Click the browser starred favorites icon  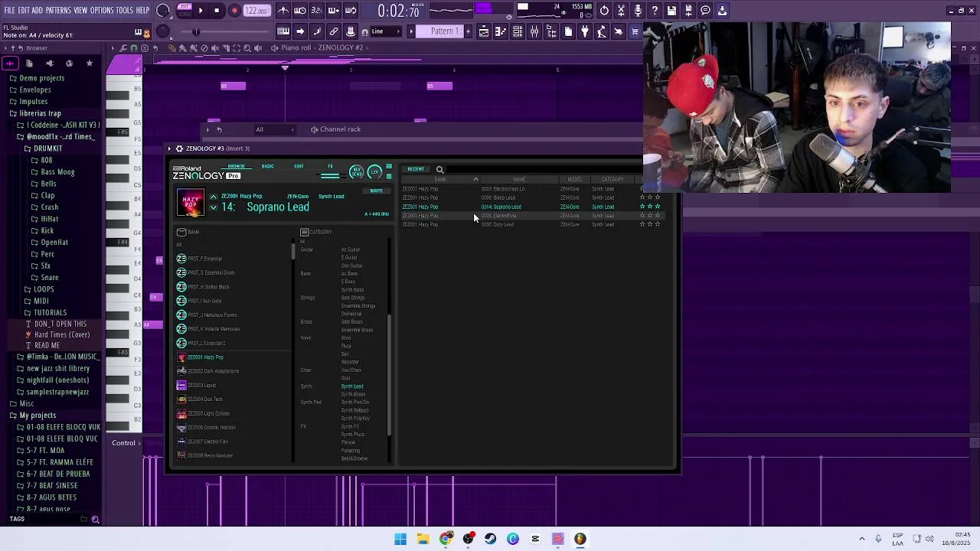tap(89, 64)
